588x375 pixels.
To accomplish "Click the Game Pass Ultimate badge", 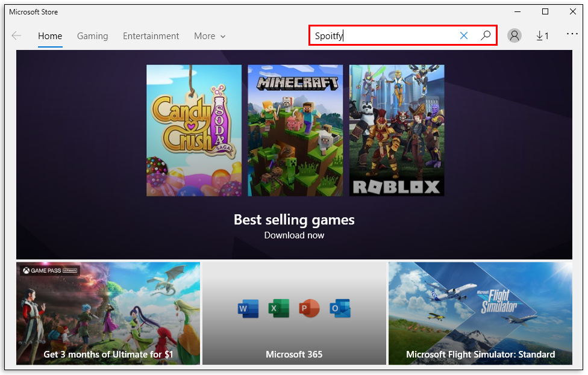I will pyautogui.click(x=50, y=270).
